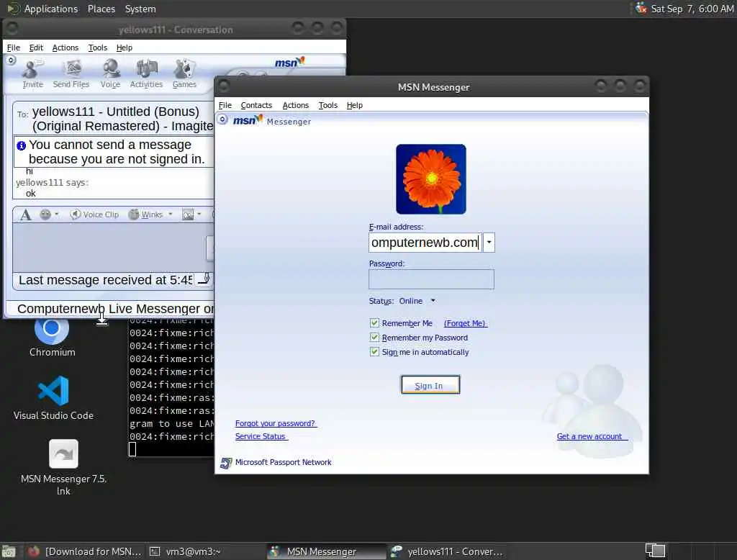737x560 pixels.
Task: Click into the Password field
Action: [431, 279]
